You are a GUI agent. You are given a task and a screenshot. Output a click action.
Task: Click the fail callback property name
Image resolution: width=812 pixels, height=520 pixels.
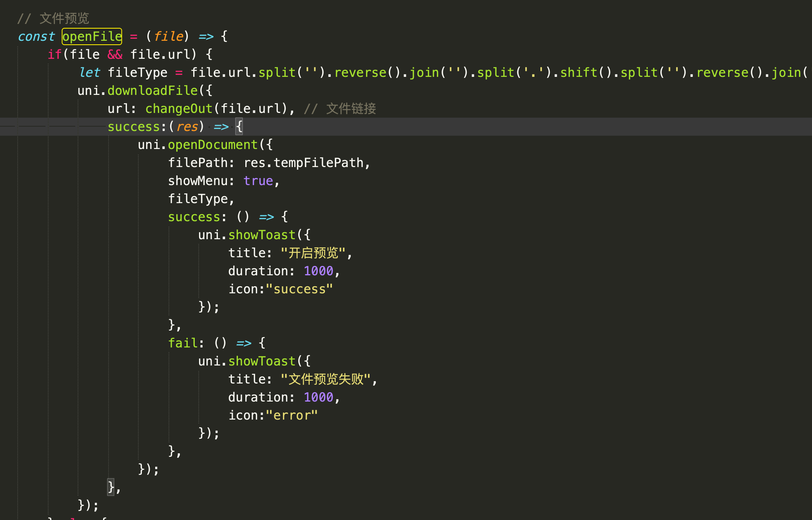pos(183,343)
